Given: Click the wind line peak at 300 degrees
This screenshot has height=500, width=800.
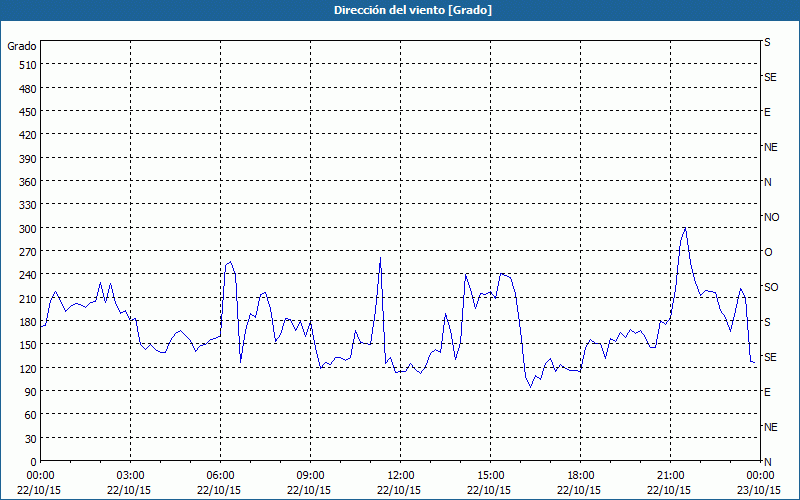Looking at the screenshot, I should tap(685, 229).
